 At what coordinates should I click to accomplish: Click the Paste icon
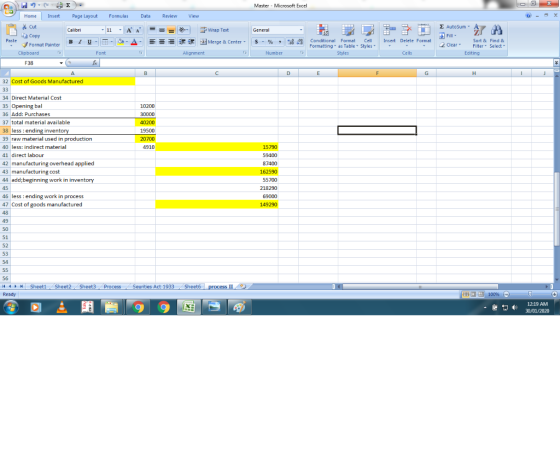coord(11,31)
